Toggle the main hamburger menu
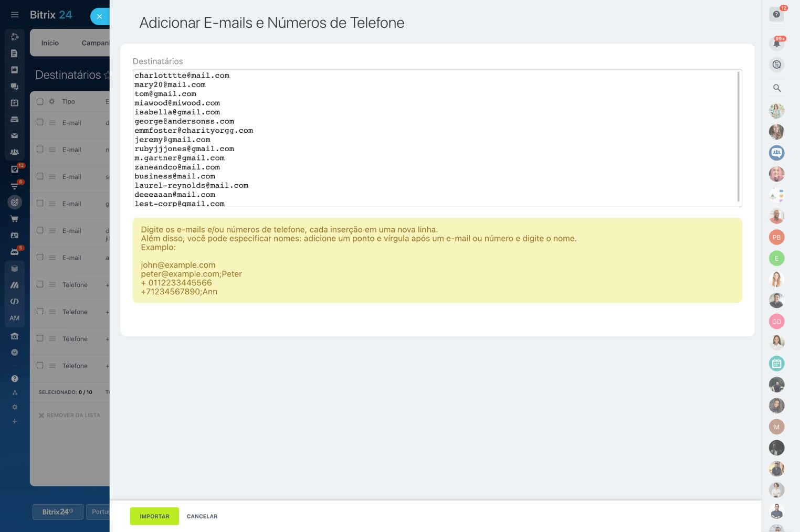Image resolution: width=800 pixels, height=532 pixels. 15,15
